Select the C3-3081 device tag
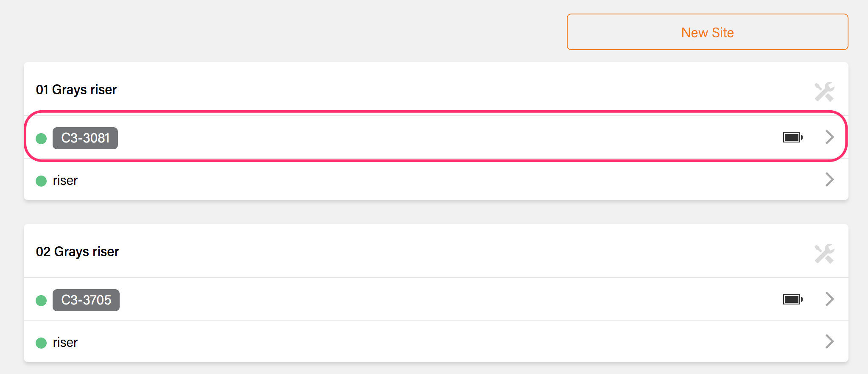Image resolution: width=868 pixels, height=374 pixels. tap(85, 138)
